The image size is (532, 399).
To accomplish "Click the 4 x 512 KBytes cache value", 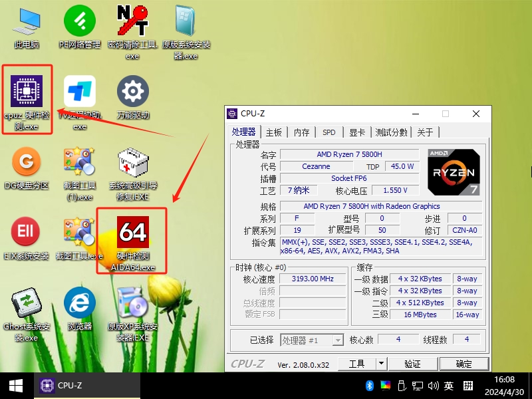I will coord(420,303).
